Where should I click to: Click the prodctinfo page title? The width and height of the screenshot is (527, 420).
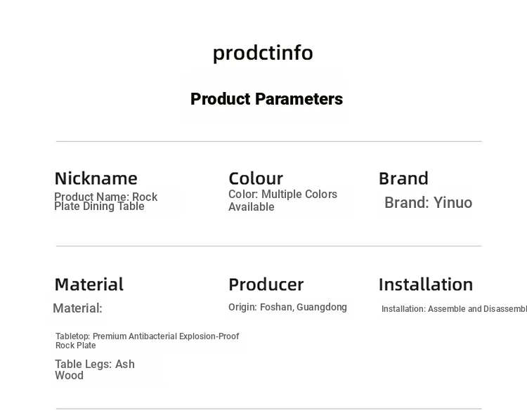(263, 53)
